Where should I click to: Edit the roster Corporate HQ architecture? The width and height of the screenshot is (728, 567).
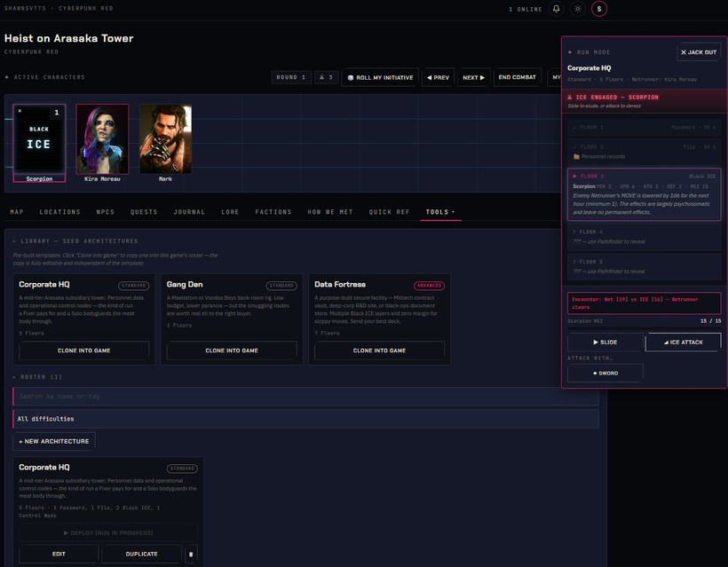click(59, 554)
